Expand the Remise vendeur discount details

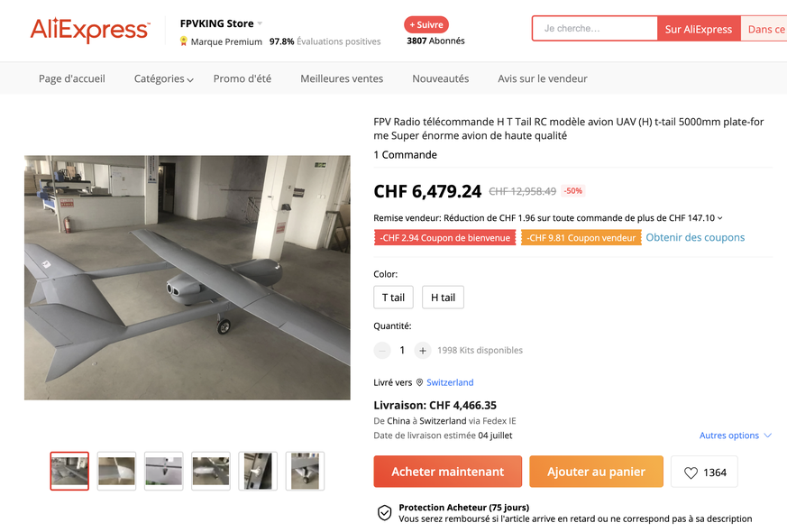(719, 218)
